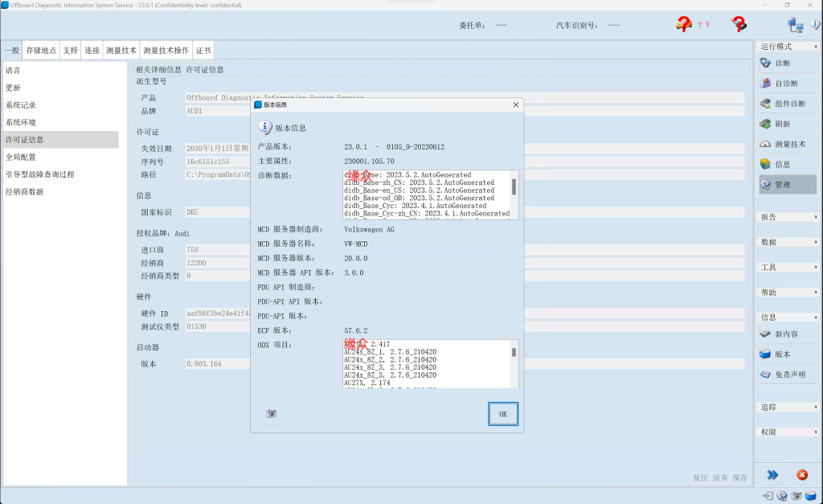Expand the 追踪 (Trace) section
The image size is (823, 504).
coord(787,408)
